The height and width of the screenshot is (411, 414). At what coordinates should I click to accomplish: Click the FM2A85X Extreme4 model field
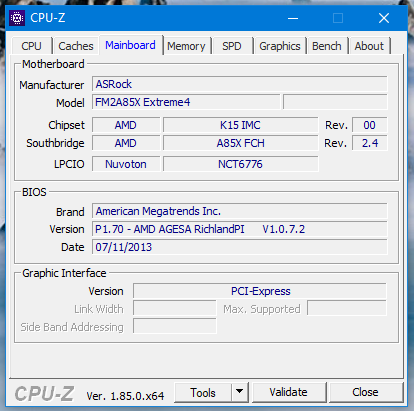(186, 102)
